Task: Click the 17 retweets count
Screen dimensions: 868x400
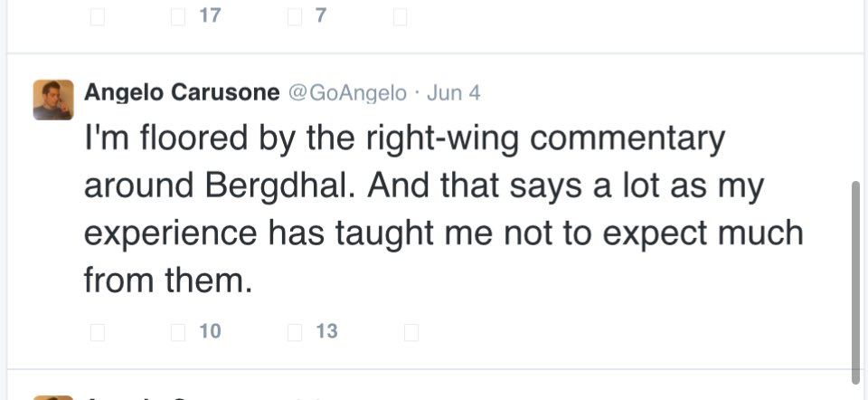Action: [x=210, y=16]
